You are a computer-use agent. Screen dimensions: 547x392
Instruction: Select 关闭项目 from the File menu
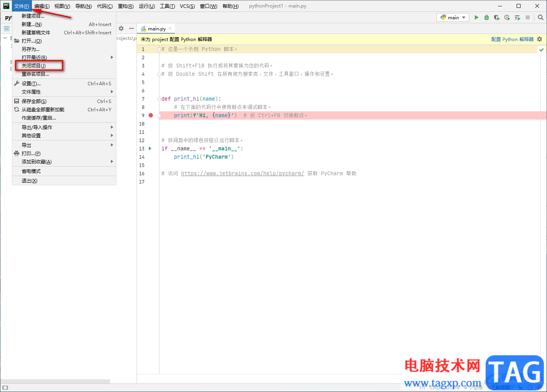pos(34,66)
